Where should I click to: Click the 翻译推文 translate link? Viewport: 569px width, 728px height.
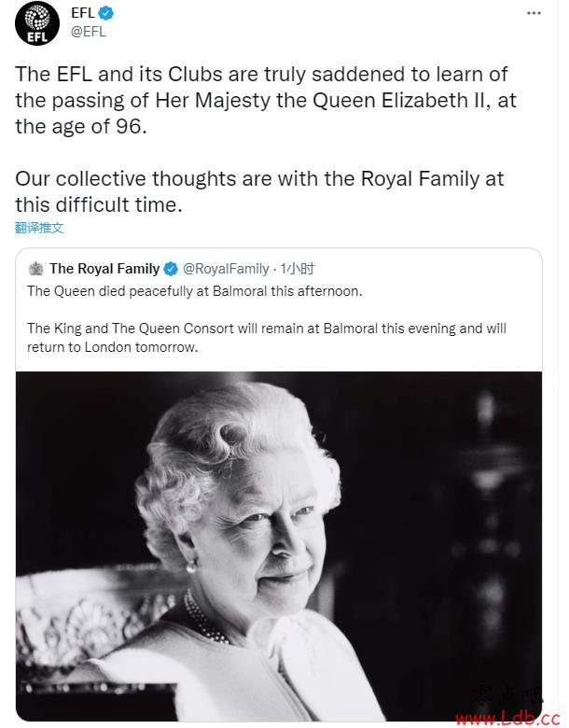(x=39, y=228)
